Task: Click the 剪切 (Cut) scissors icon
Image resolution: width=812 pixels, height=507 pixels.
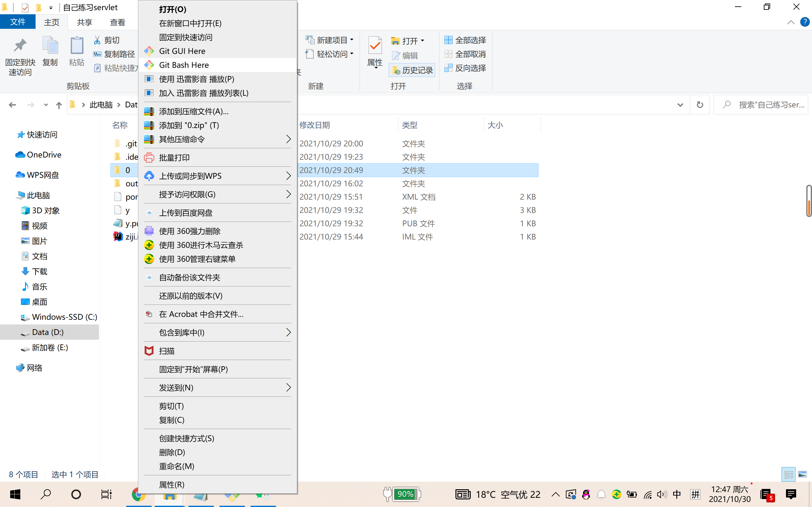Action: [x=97, y=40]
